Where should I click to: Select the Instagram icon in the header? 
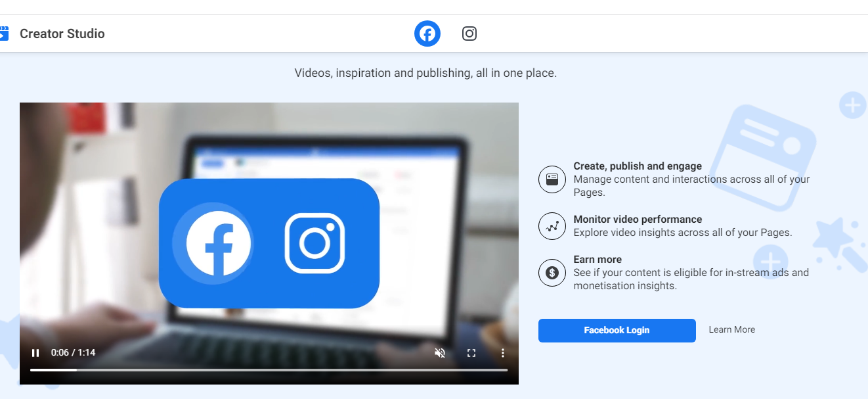(x=469, y=33)
